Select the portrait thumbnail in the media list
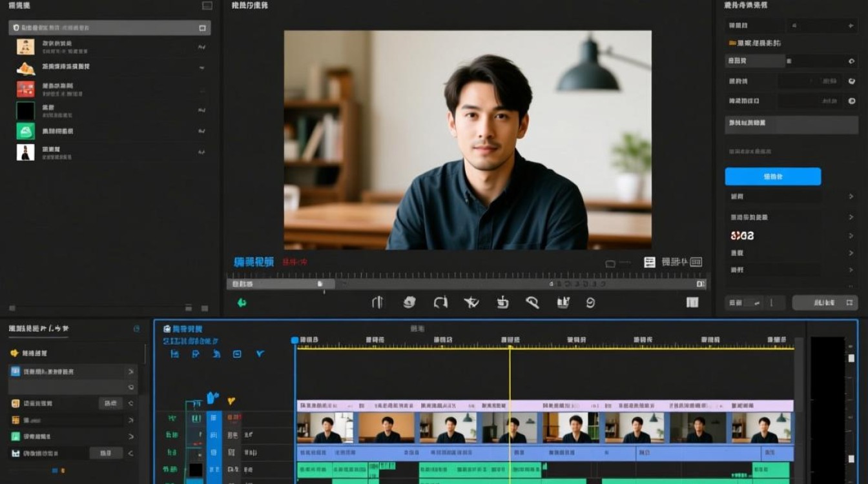 (25, 46)
